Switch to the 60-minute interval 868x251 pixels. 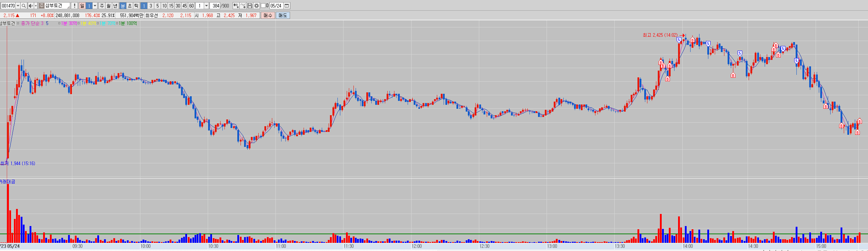point(191,6)
